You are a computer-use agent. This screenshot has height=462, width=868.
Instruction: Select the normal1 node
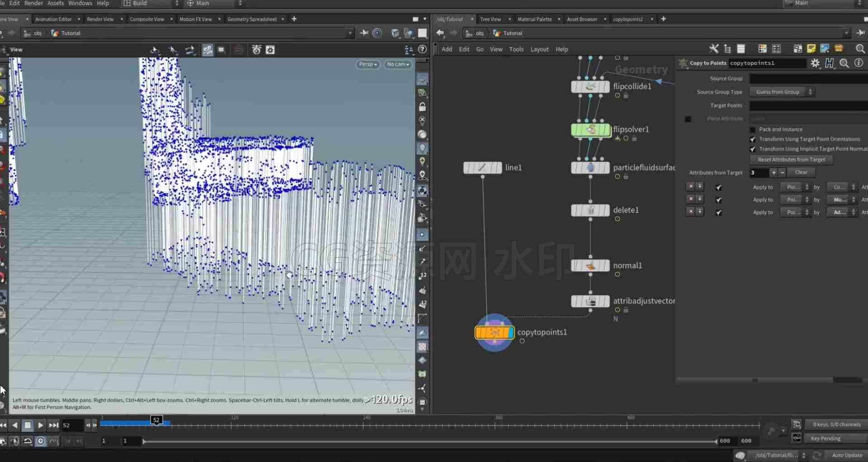tap(590, 266)
